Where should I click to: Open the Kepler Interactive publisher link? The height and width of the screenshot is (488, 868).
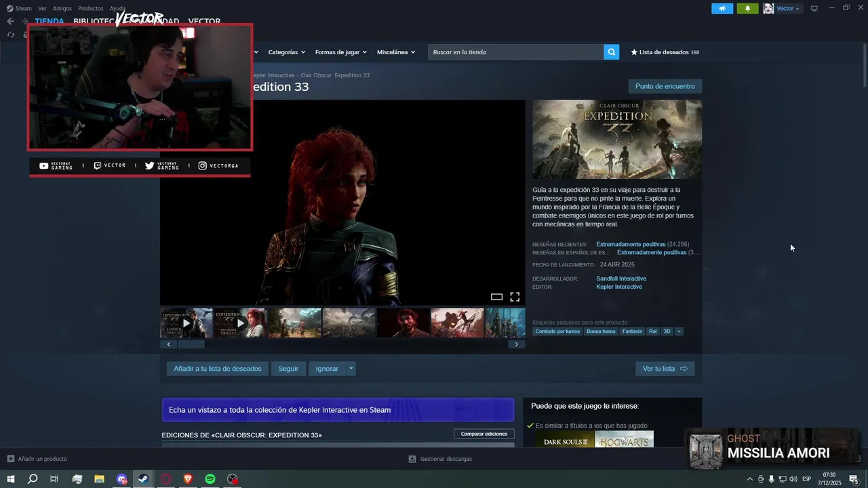619,287
